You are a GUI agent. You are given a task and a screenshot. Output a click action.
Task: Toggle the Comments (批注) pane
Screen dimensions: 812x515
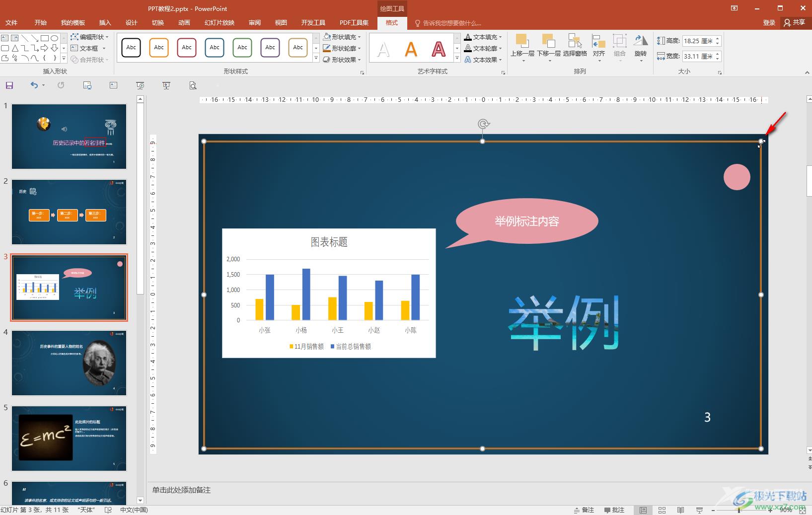coord(614,510)
